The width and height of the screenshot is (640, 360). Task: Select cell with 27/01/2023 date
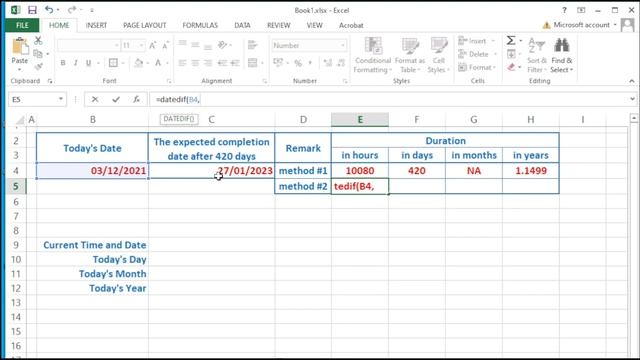click(211, 171)
